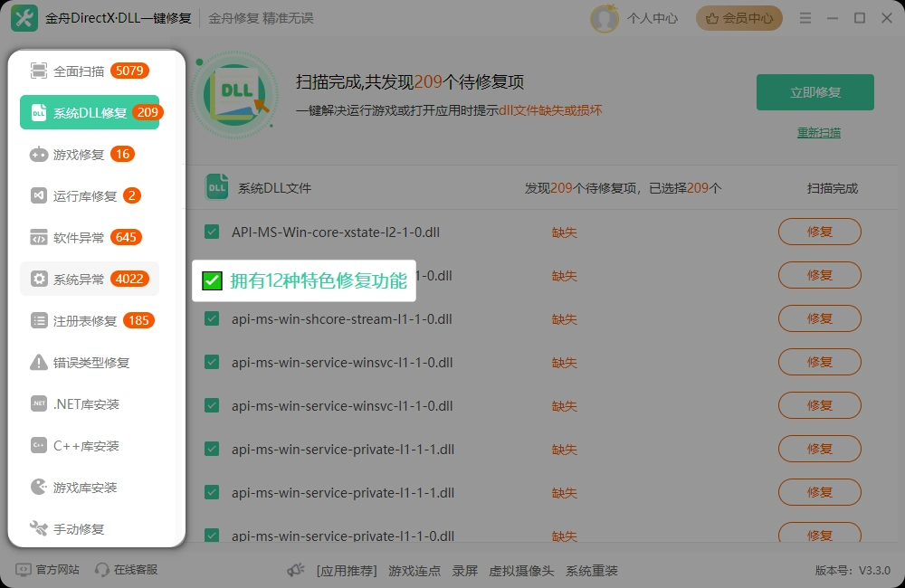
Task: Click the 立即修复 repair now button
Action: [x=814, y=91]
